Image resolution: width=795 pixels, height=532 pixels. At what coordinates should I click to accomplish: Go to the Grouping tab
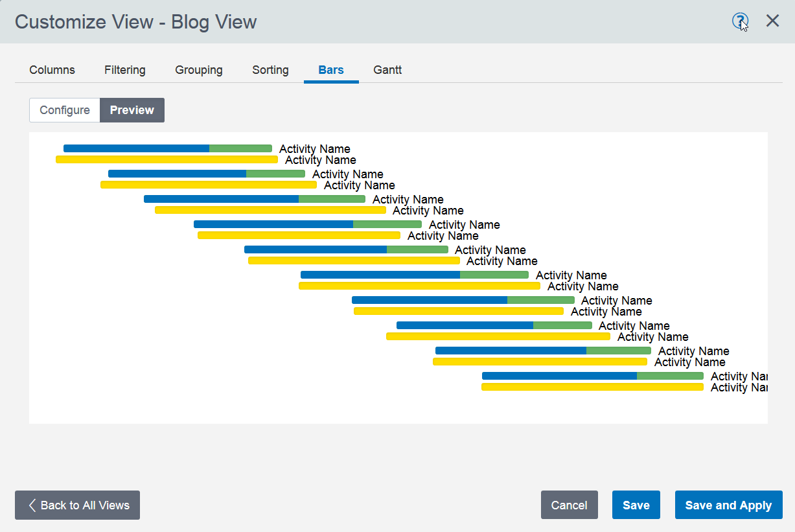198,70
